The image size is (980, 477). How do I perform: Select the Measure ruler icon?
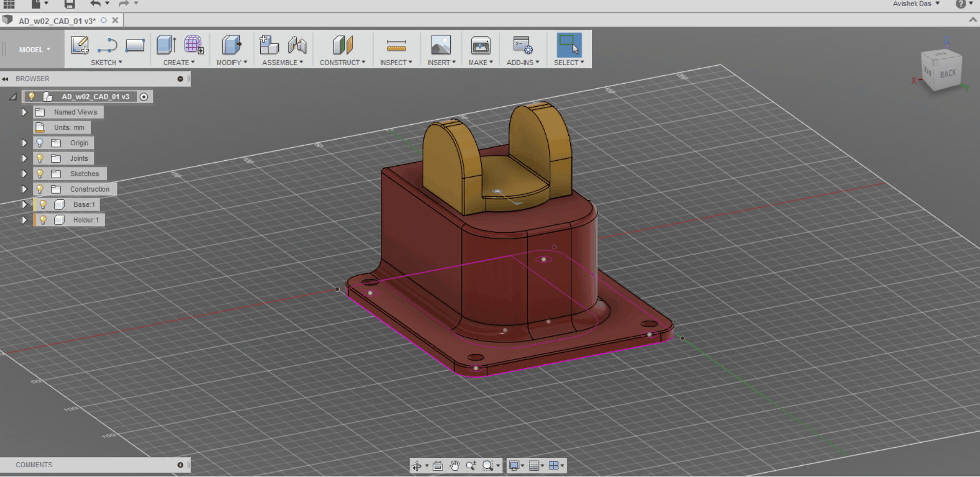click(396, 46)
